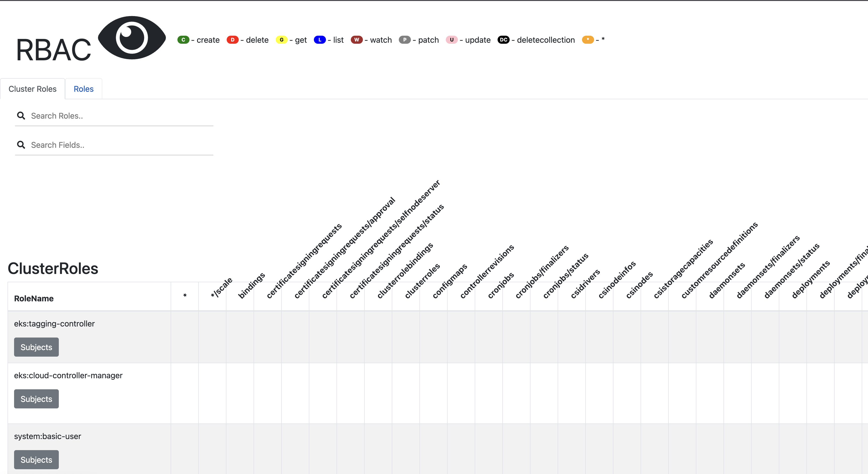
Task: Open Subjects for eks:tagging-controller
Action: point(36,347)
